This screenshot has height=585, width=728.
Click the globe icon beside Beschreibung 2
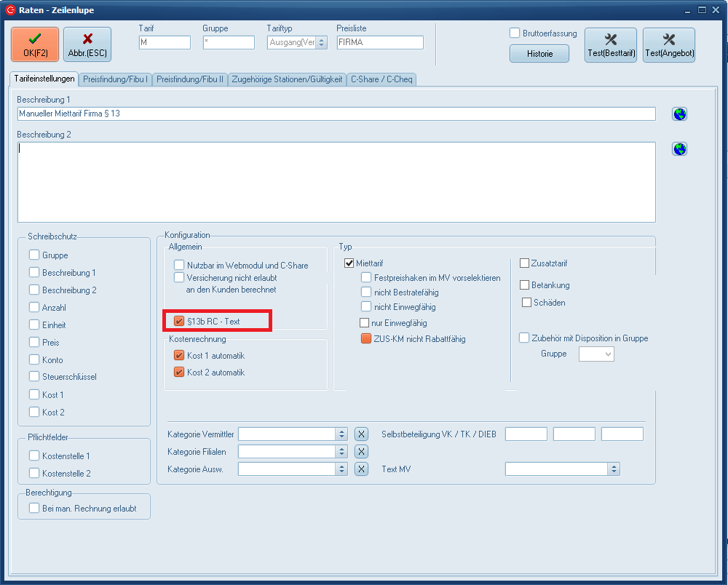point(680,149)
